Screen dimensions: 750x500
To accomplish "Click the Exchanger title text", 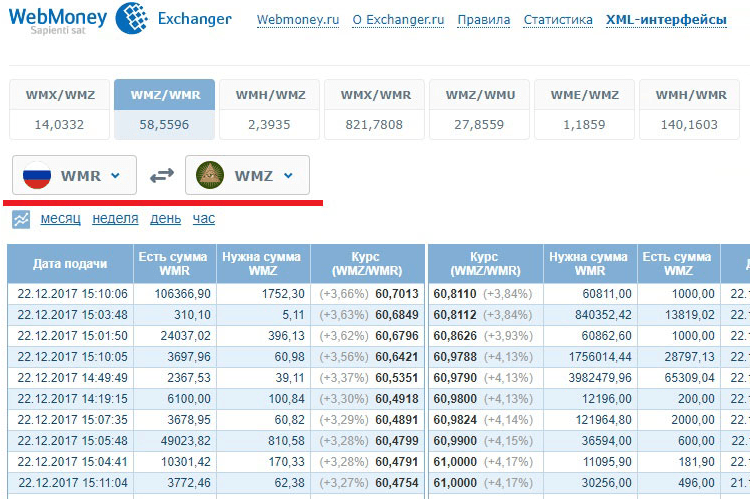I will coord(195,19).
